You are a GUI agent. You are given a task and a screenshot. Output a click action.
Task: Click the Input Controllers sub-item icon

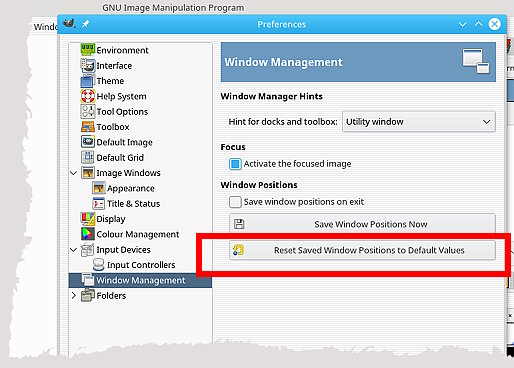click(x=99, y=265)
